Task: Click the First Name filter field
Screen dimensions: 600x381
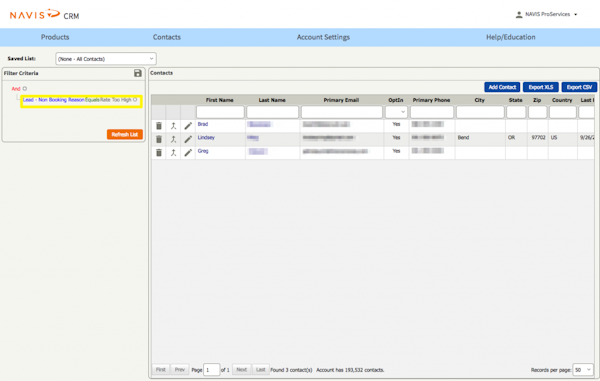Action: click(x=220, y=112)
